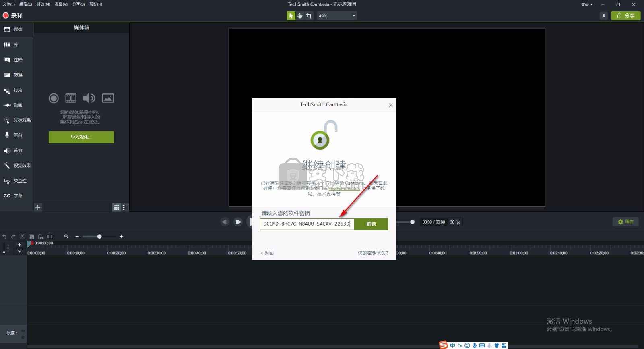Open the 修改(M) menu
This screenshot has width=644, height=349.
43,4
